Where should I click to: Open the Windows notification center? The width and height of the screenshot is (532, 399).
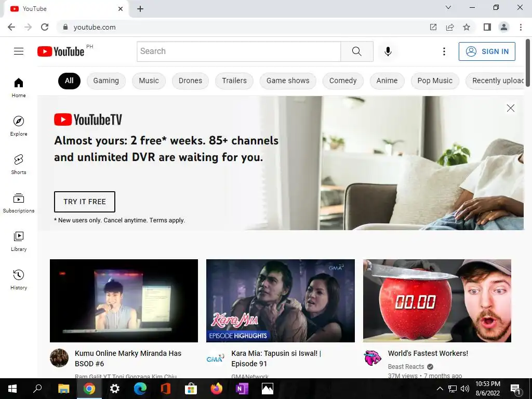(516, 389)
